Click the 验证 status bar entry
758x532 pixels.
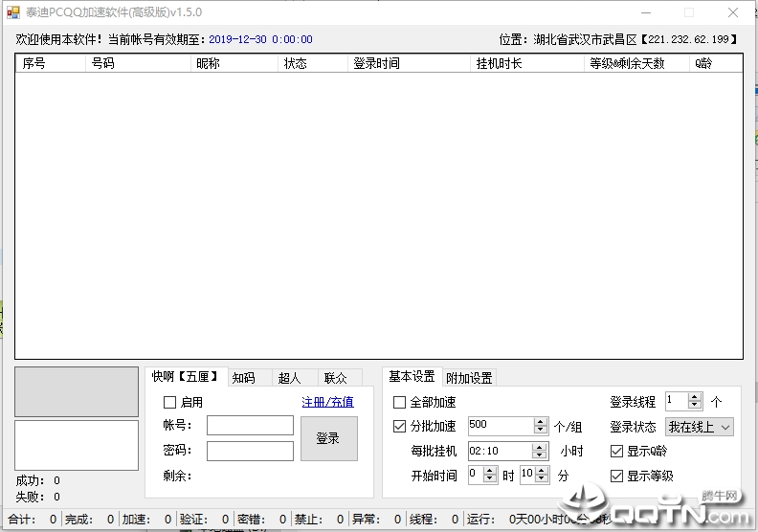[x=205, y=520]
